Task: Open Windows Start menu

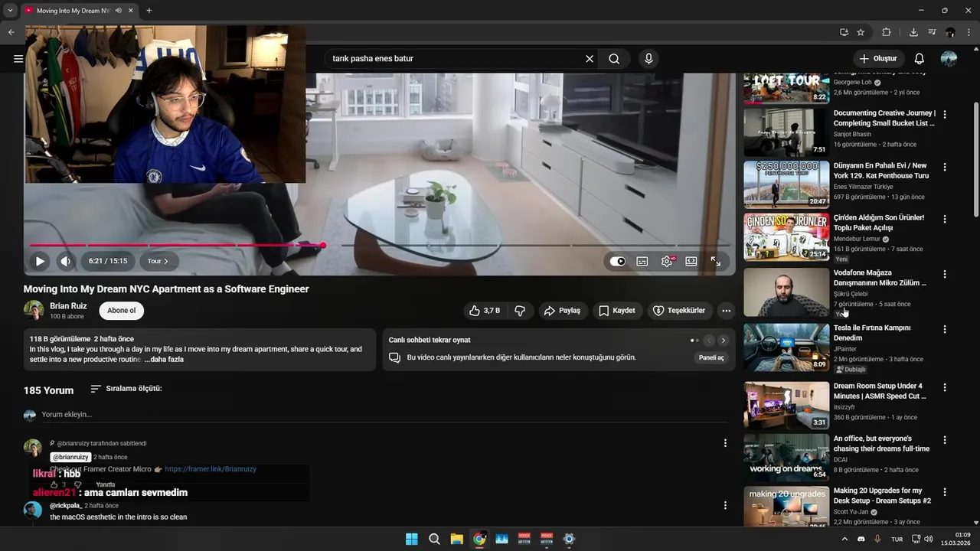Action: 411,539
